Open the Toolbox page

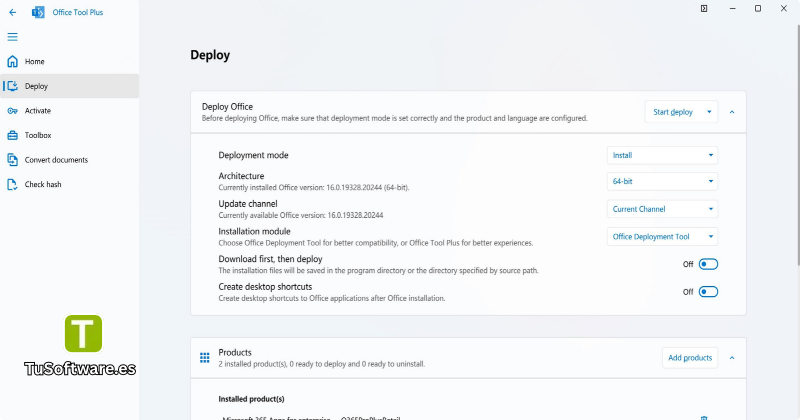click(x=69, y=135)
